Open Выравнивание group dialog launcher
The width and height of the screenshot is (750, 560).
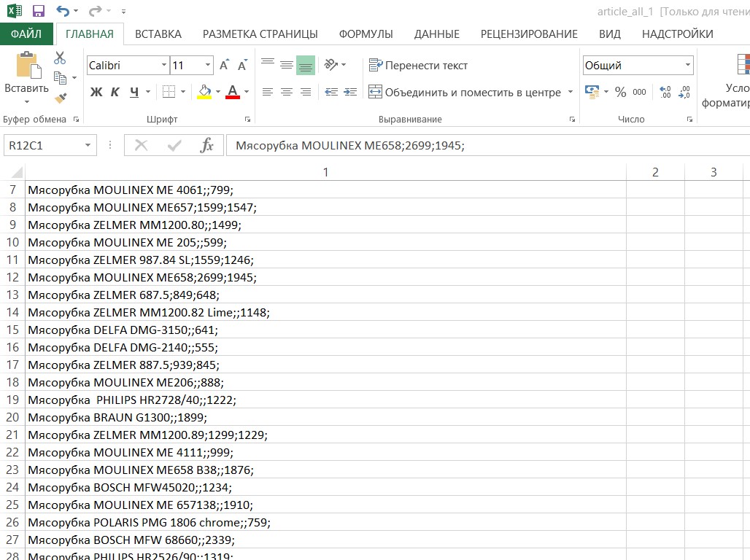click(x=572, y=120)
